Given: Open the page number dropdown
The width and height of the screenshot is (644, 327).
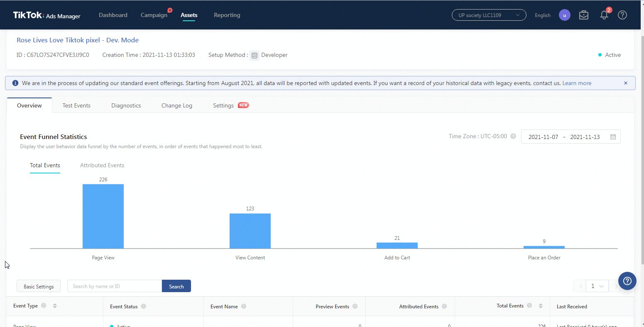Looking at the screenshot, I should [x=597, y=286].
